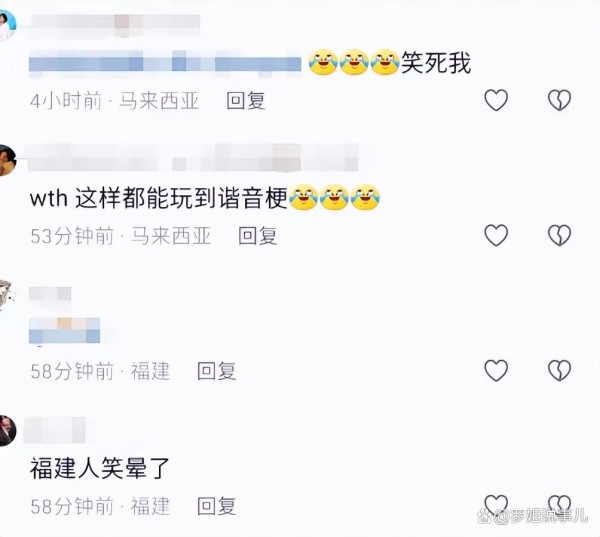
Task: Reply to the 4小时前 马来西亚 comment
Action: (x=246, y=101)
